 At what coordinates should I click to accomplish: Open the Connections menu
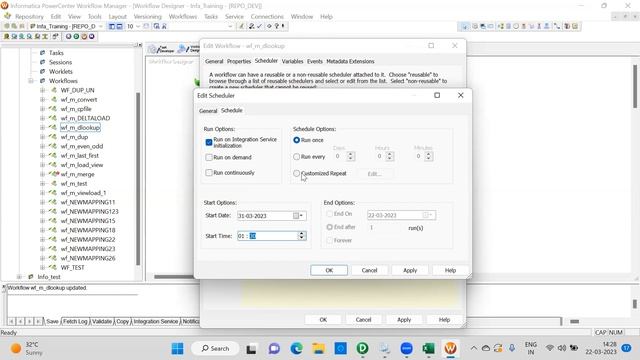tap(267, 16)
